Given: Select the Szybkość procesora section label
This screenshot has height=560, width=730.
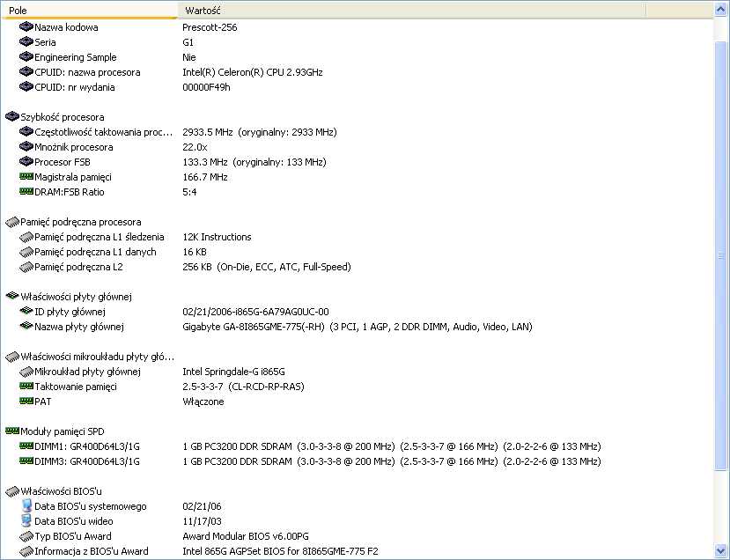Looking at the screenshot, I should coord(63,117).
